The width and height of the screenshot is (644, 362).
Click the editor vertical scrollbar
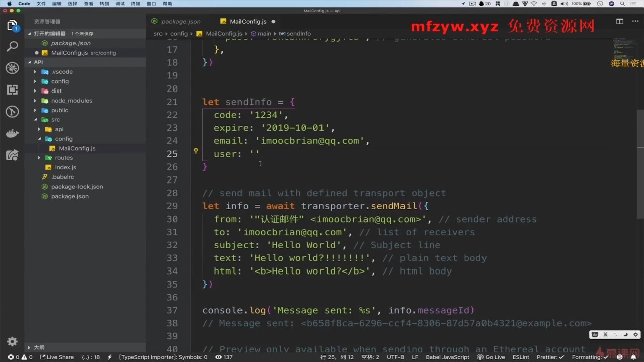point(640,163)
